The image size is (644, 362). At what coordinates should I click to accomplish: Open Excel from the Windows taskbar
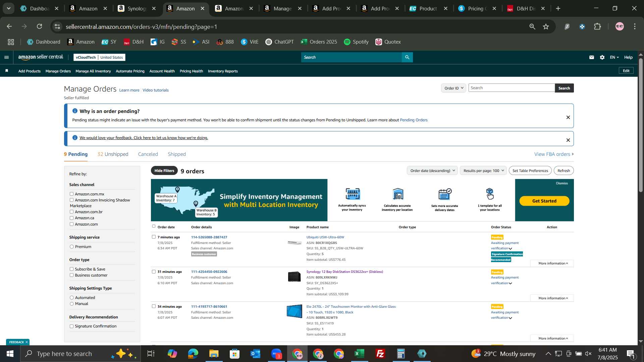[360, 354]
